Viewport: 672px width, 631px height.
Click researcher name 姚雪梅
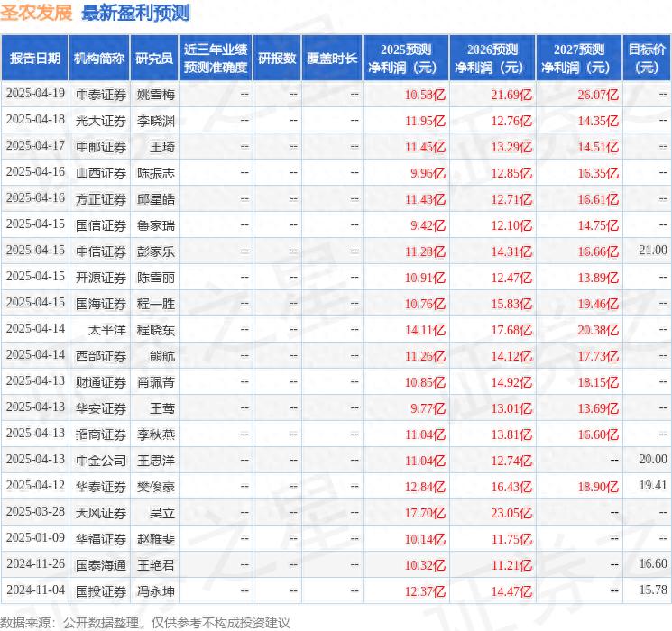coord(156,95)
